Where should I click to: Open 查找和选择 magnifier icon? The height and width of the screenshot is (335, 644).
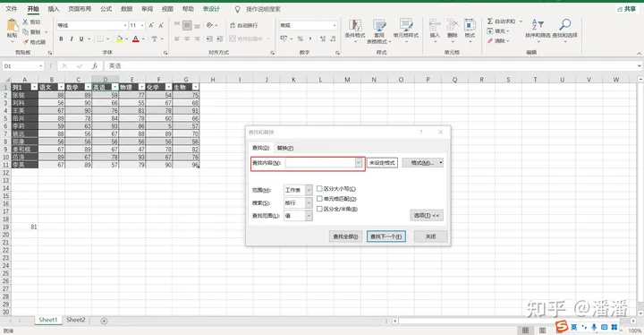[x=565, y=25]
